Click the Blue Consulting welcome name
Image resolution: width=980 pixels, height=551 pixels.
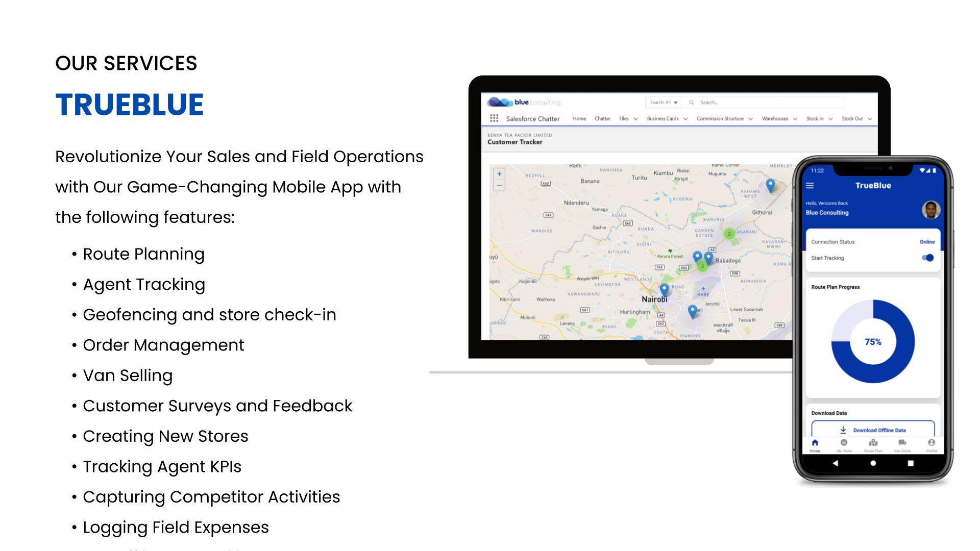point(827,213)
